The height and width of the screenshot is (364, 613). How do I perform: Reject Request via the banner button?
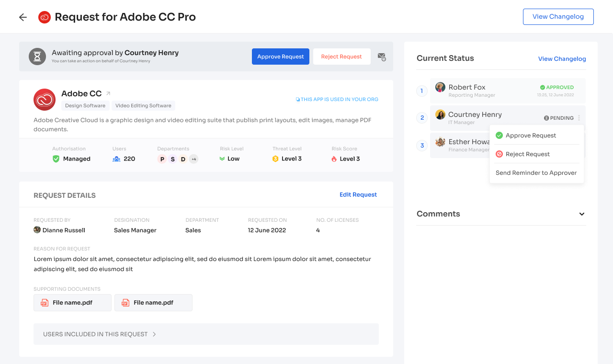[x=341, y=57]
